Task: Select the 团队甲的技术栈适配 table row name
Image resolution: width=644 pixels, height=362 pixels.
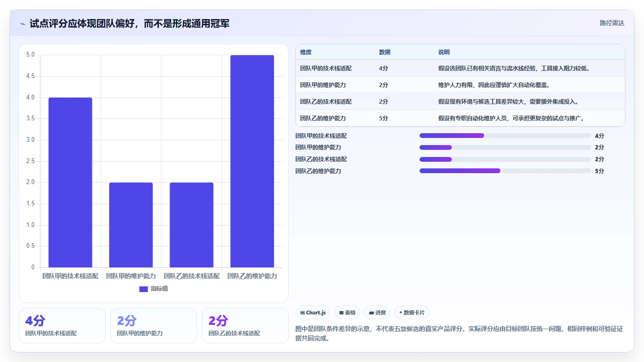Action: pos(326,68)
